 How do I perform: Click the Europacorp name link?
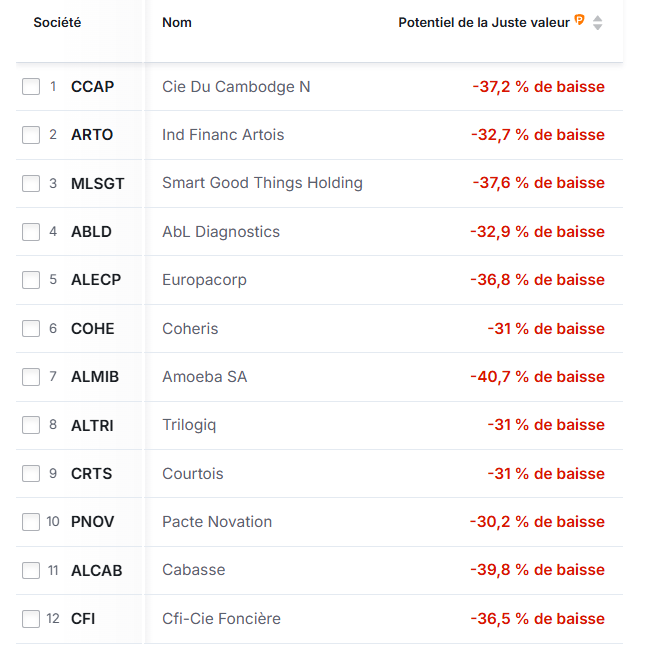click(204, 280)
